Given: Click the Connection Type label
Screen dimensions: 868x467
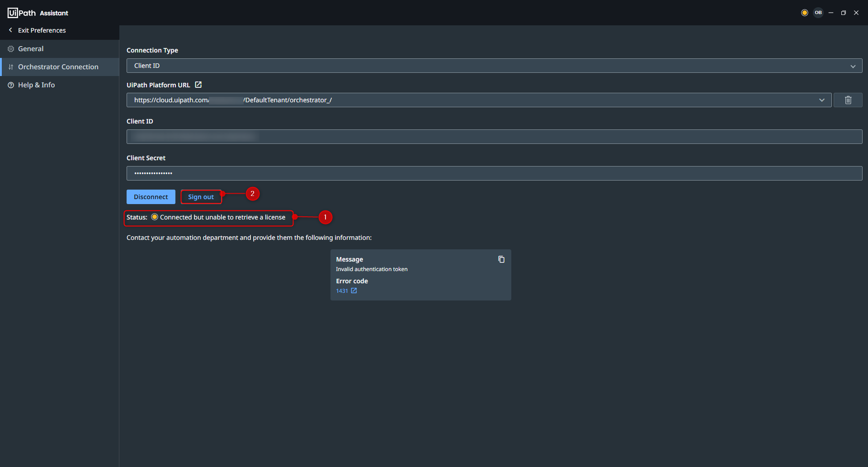Looking at the screenshot, I should pyautogui.click(x=152, y=50).
